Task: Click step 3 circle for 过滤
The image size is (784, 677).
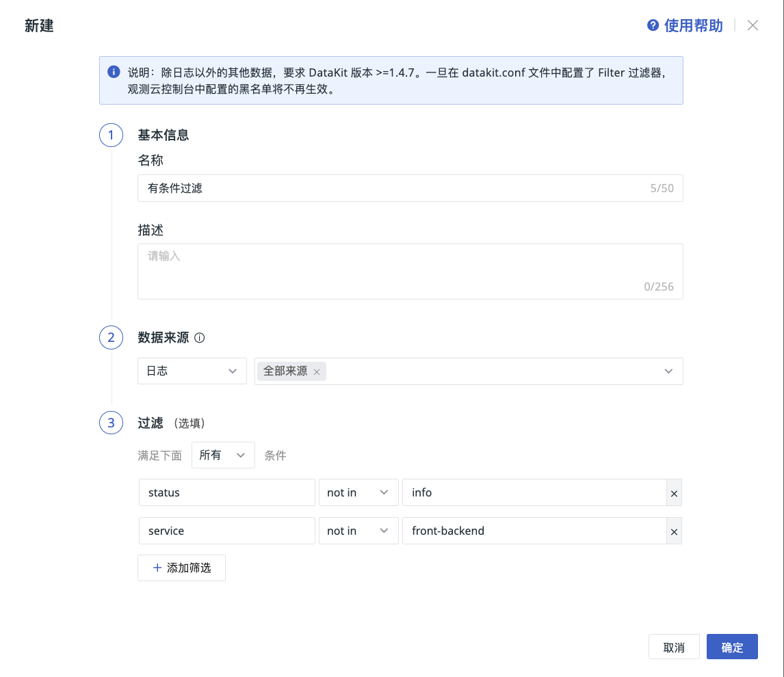Action: coord(111,423)
